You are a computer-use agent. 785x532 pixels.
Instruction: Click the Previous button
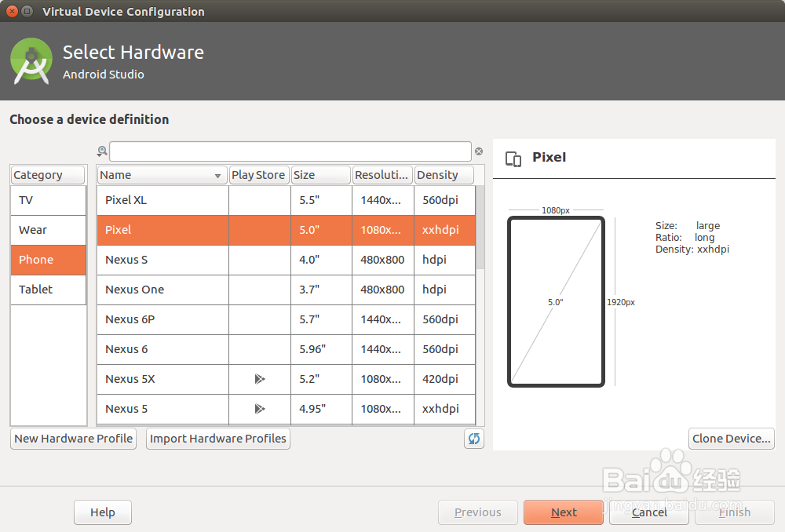point(477,512)
